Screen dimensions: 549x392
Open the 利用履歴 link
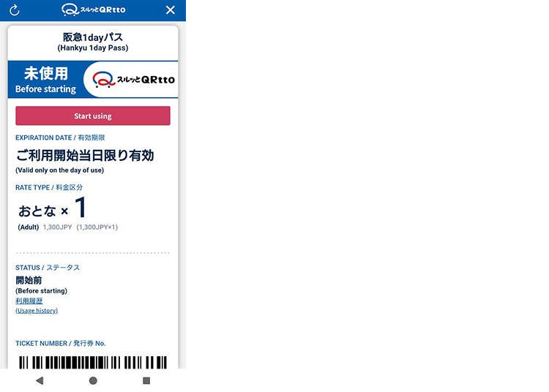[29, 301]
